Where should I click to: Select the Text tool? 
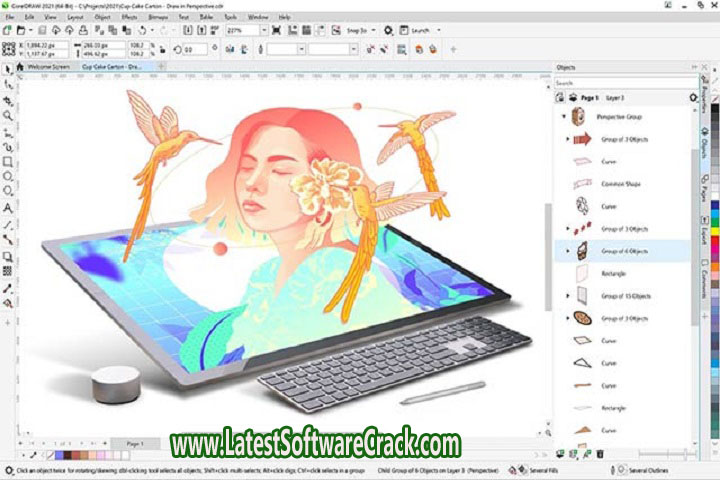coord(8,208)
